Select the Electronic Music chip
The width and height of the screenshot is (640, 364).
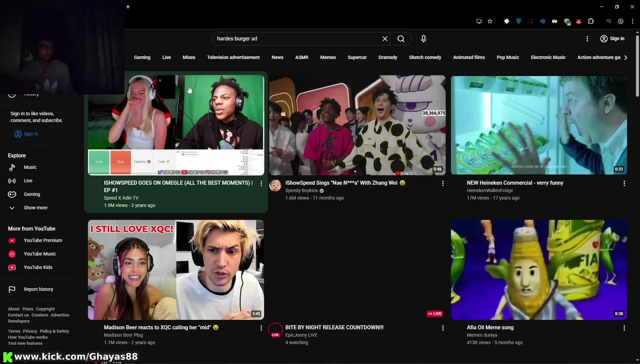point(548,58)
